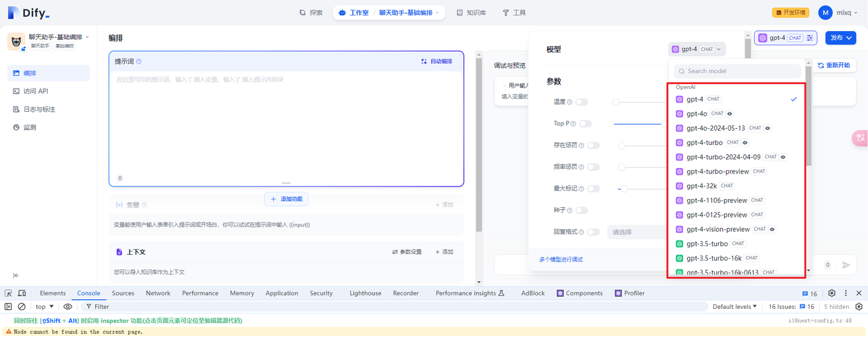This screenshot has width=868, height=340.
Task: Select gpt-4-turbo-preview in the model list
Action: pos(737,171)
